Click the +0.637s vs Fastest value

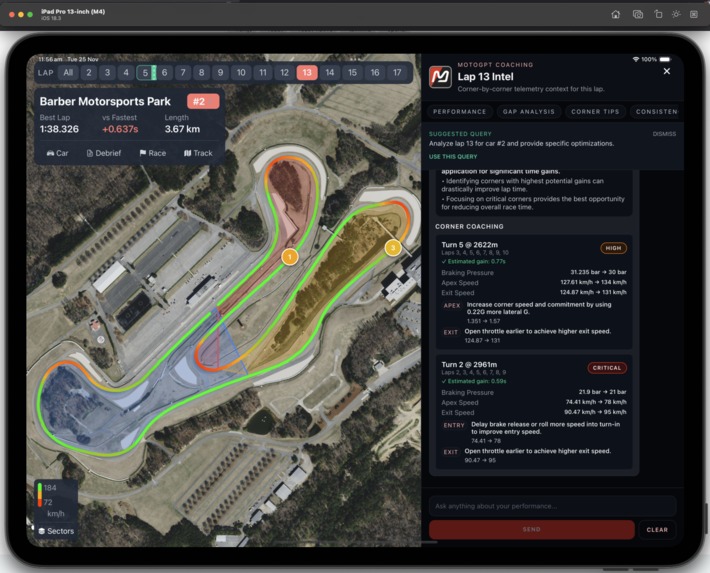click(x=120, y=129)
